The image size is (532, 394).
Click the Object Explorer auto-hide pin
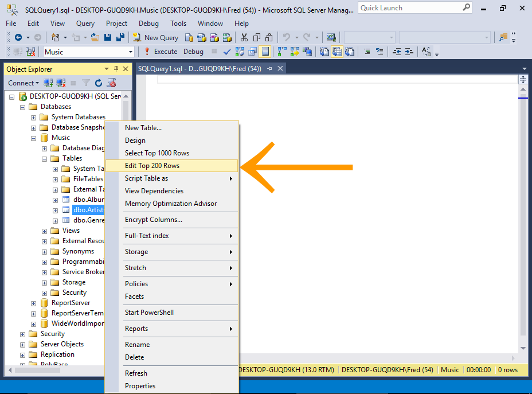click(115, 69)
